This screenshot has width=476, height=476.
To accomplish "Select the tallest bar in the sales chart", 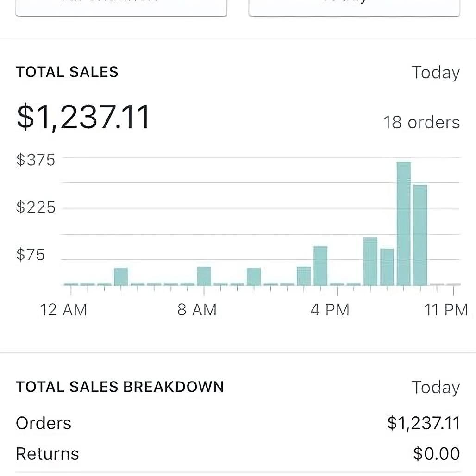I will click(x=404, y=223).
